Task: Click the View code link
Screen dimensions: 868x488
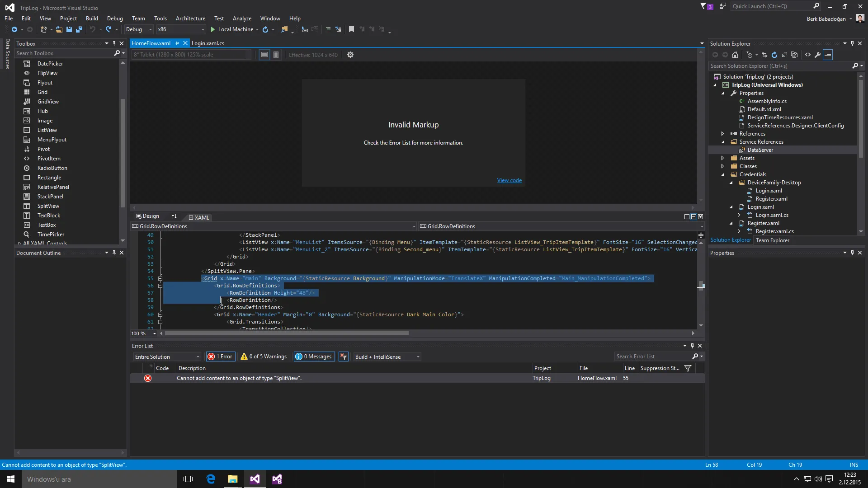Action: click(x=509, y=180)
